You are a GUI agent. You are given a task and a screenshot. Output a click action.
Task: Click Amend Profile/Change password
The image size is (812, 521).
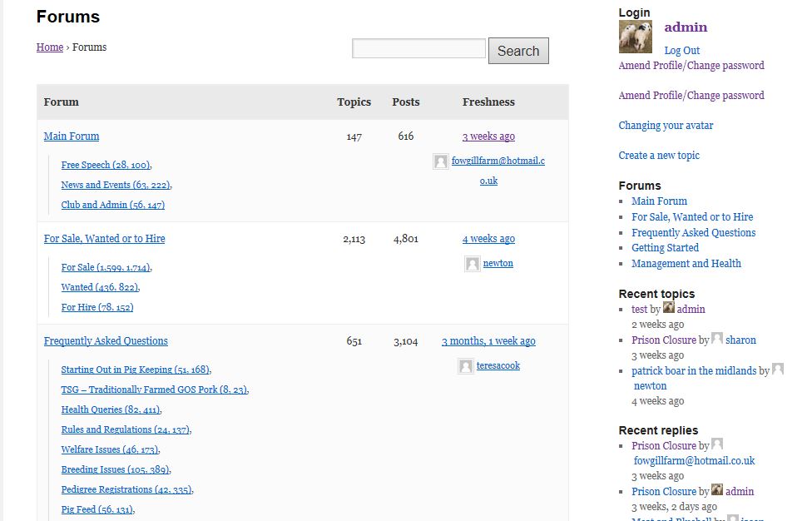coord(691,65)
